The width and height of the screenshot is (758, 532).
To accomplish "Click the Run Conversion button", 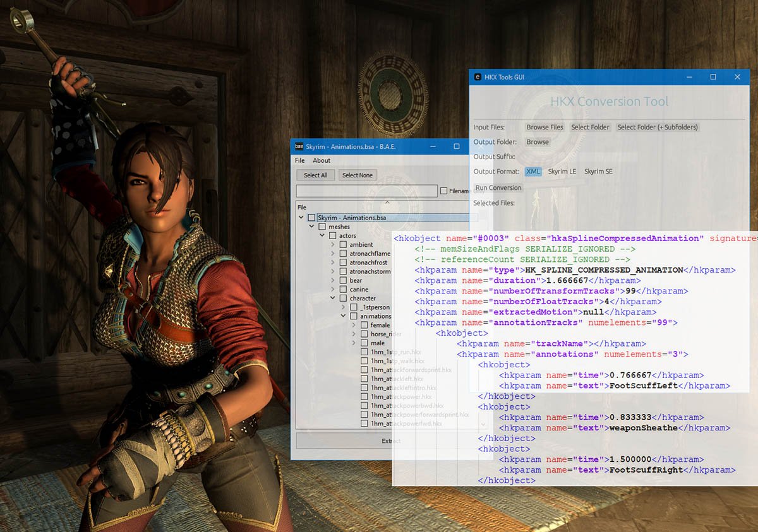I will click(498, 187).
